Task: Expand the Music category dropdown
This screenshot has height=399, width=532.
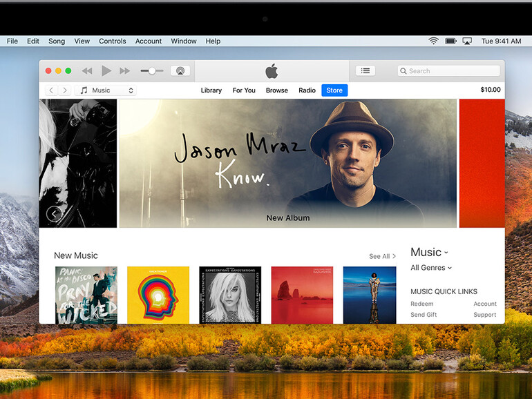Action: [430, 252]
